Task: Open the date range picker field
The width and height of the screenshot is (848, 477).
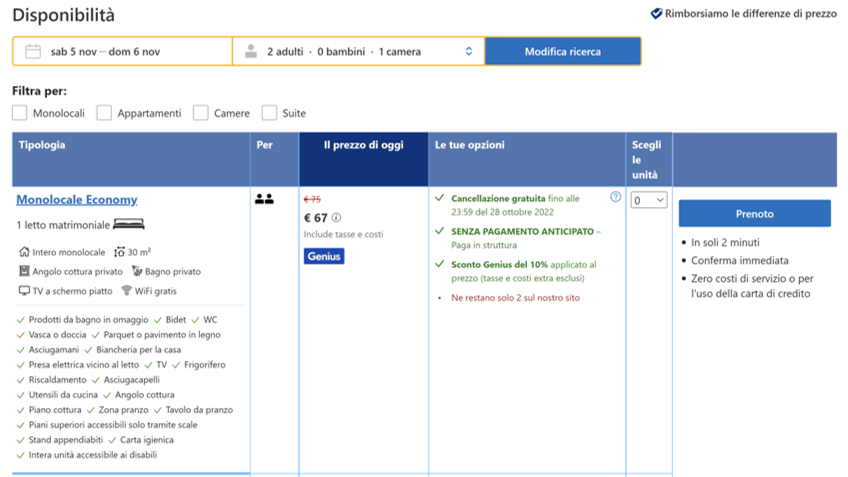Action: pyautogui.click(x=122, y=51)
